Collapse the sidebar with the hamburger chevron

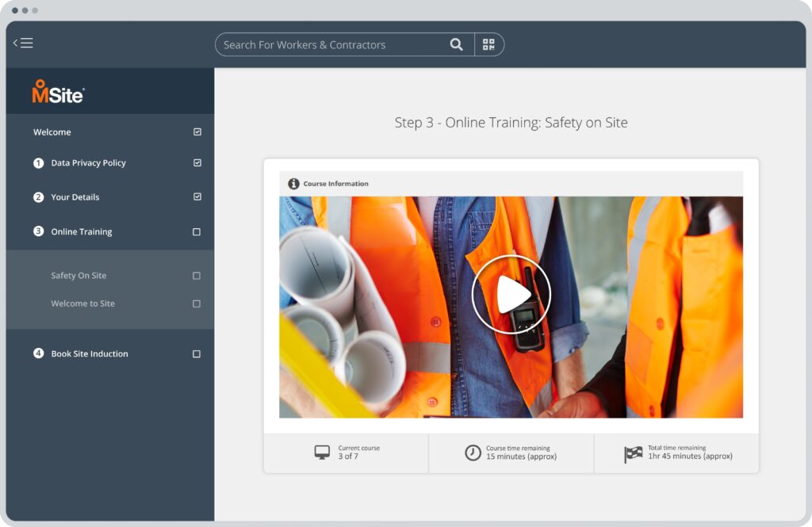[24, 43]
